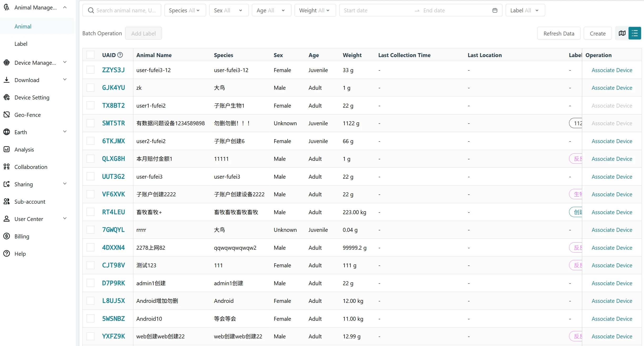The height and width of the screenshot is (346, 644).
Task: Click the Refresh Data button
Action: click(559, 33)
